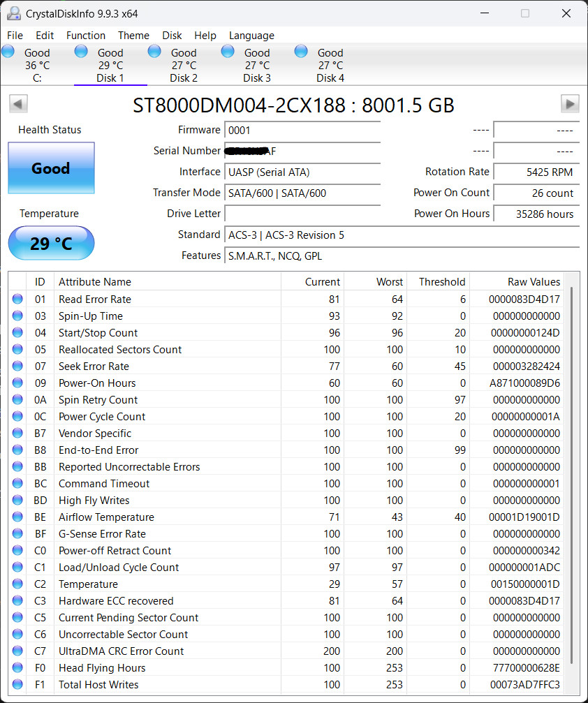
Task: Open the Edit menu
Action: [x=45, y=36]
